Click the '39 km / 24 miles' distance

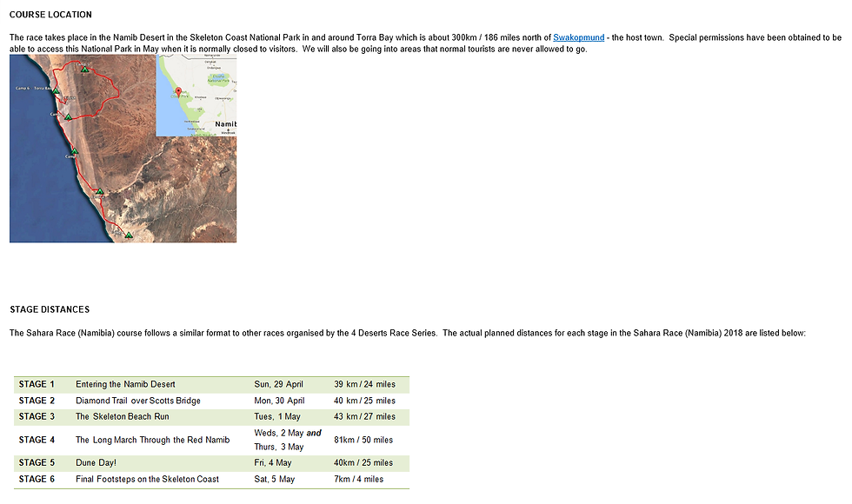click(x=364, y=384)
